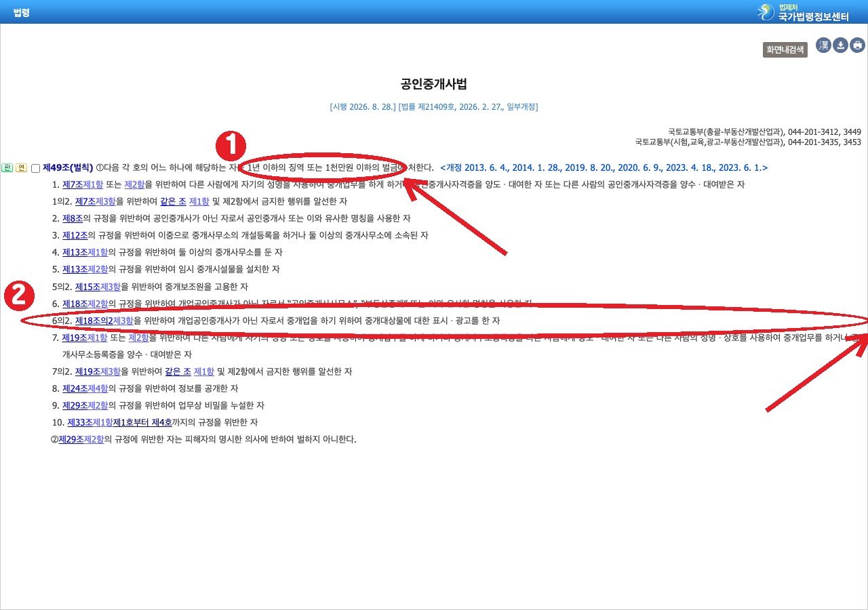Click the green 판 icon beside 제49조
The height and width of the screenshot is (610, 868).
(7, 167)
